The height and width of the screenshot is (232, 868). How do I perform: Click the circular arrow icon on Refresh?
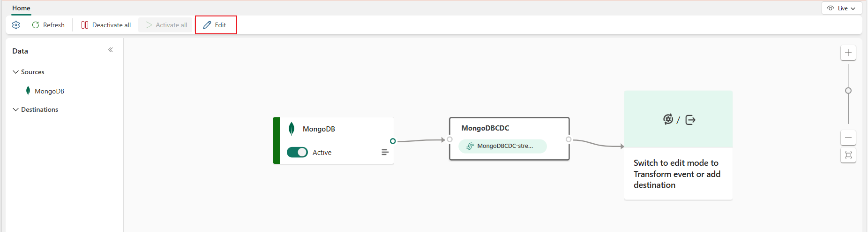pyautogui.click(x=36, y=25)
